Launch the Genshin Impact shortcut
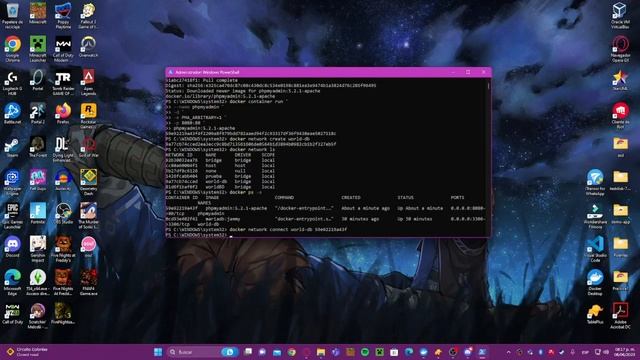 [38, 249]
